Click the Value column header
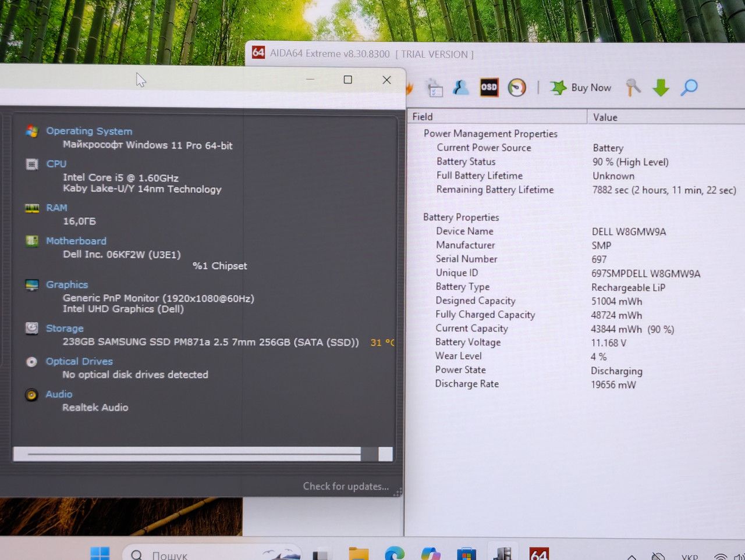This screenshot has width=745, height=560. click(666, 117)
